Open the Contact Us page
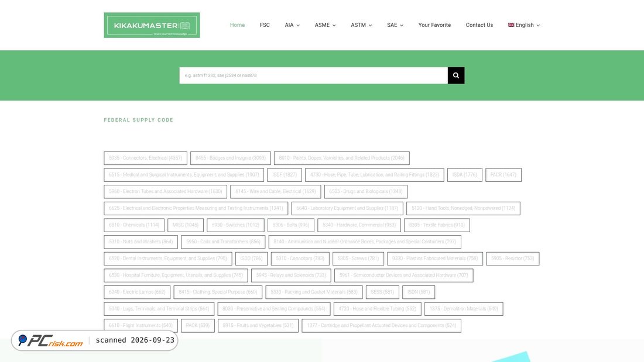The image size is (644, 362). (x=479, y=25)
